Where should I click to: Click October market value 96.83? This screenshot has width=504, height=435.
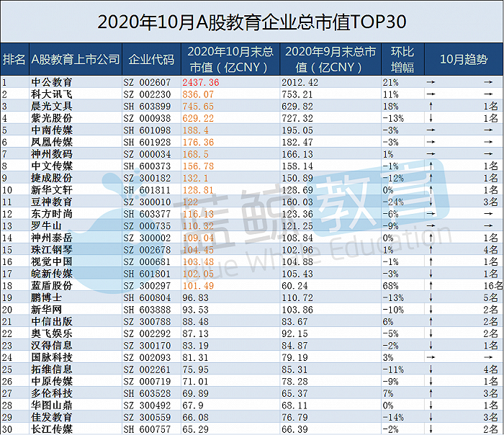pyautogui.click(x=195, y=297)
